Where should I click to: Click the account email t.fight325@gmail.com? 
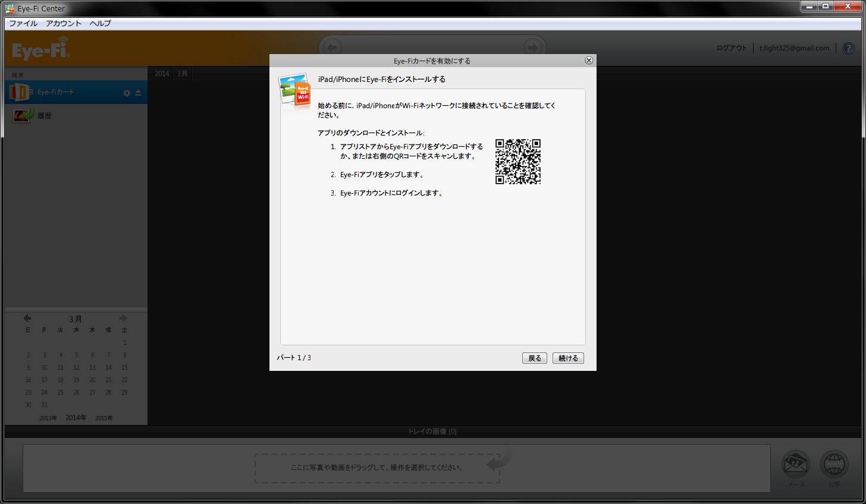click(x=794, y=48)
